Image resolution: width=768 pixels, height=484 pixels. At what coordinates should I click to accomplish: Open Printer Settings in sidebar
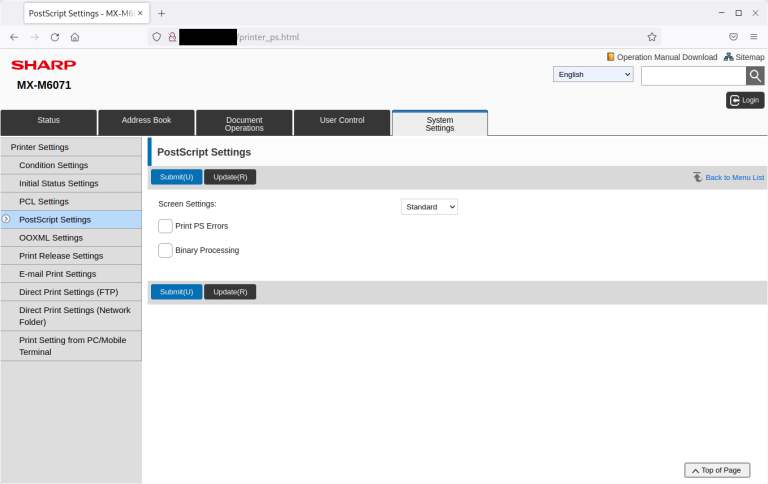coord(71,147)
